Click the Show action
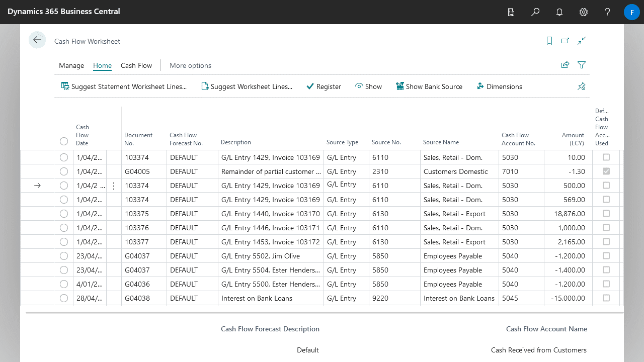 click(x=368, y=86)
